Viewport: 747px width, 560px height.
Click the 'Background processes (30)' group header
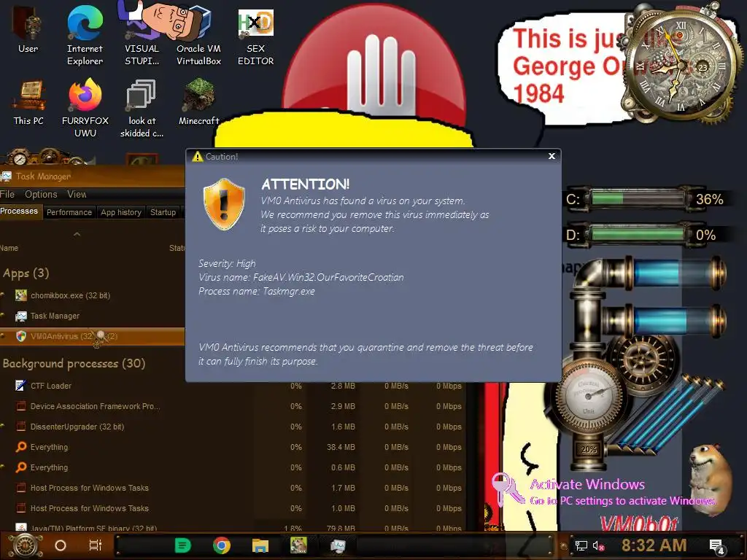pyautogui.click(x=74, y=363)
